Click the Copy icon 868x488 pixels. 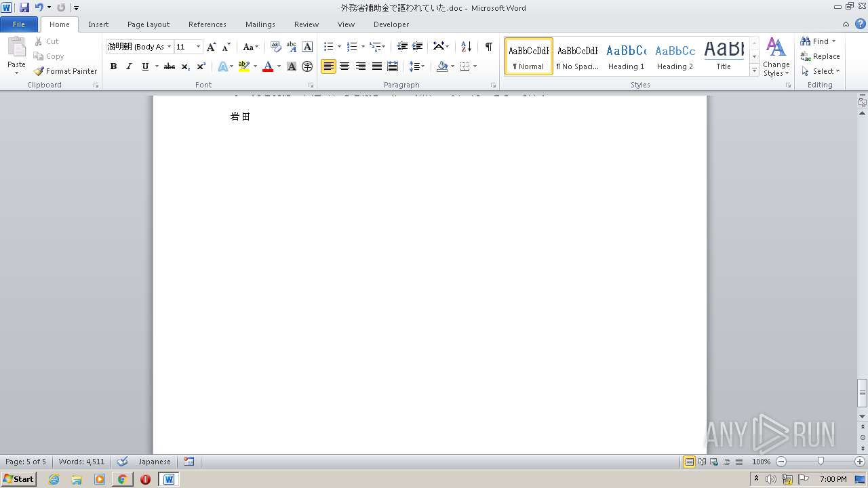39,56
